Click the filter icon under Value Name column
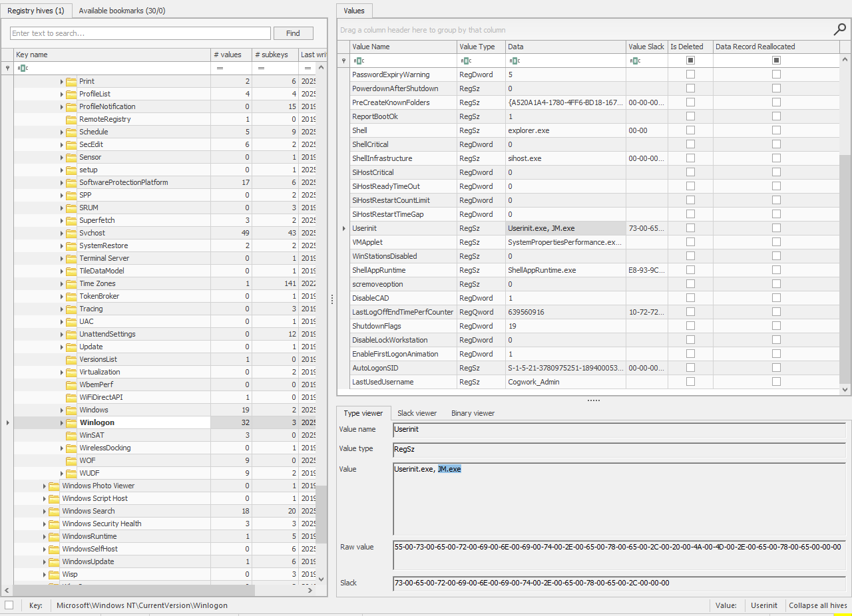The image size is (852, 616). pyautogui.click(x=356, y=61)
